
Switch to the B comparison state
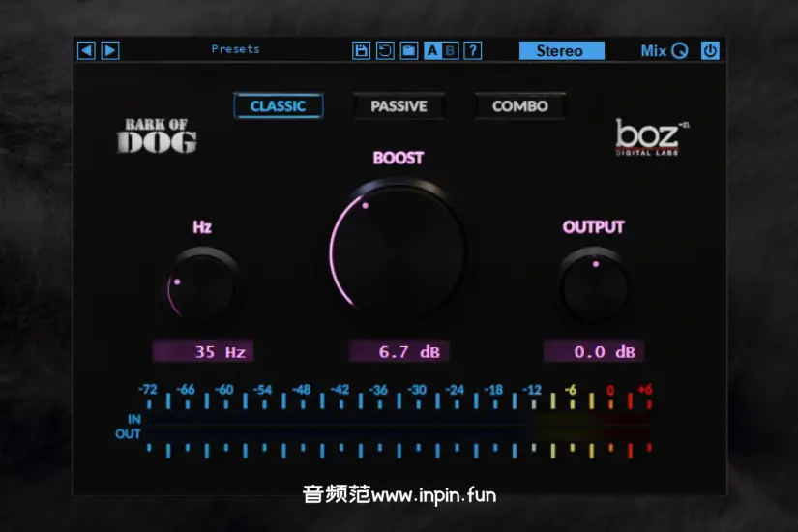(x=450, y=51)
